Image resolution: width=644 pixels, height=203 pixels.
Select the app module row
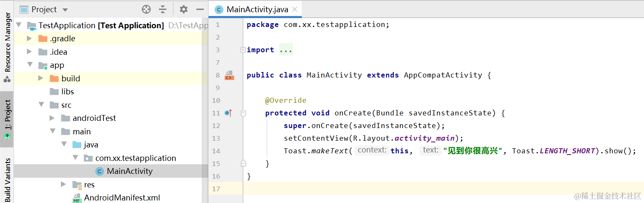(x=111, y=65)
